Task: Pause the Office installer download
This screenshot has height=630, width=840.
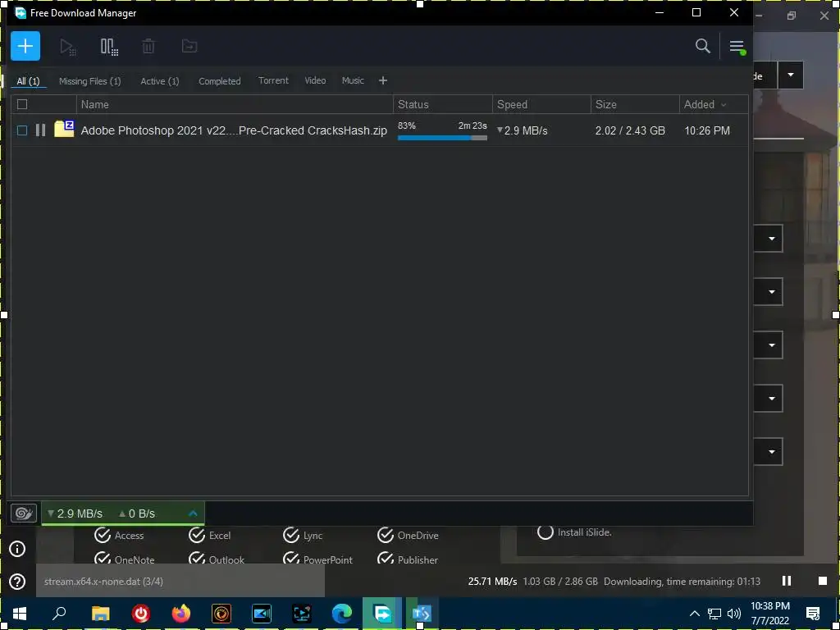Action: [787, 581]
